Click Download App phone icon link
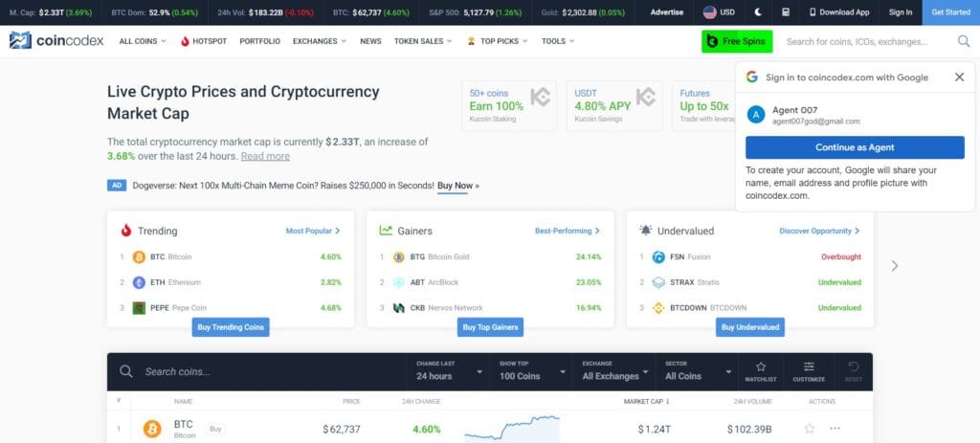 point(839,11)
